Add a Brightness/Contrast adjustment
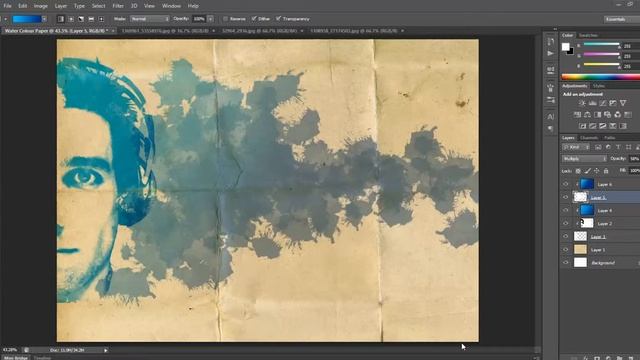 tap(582, 103)
